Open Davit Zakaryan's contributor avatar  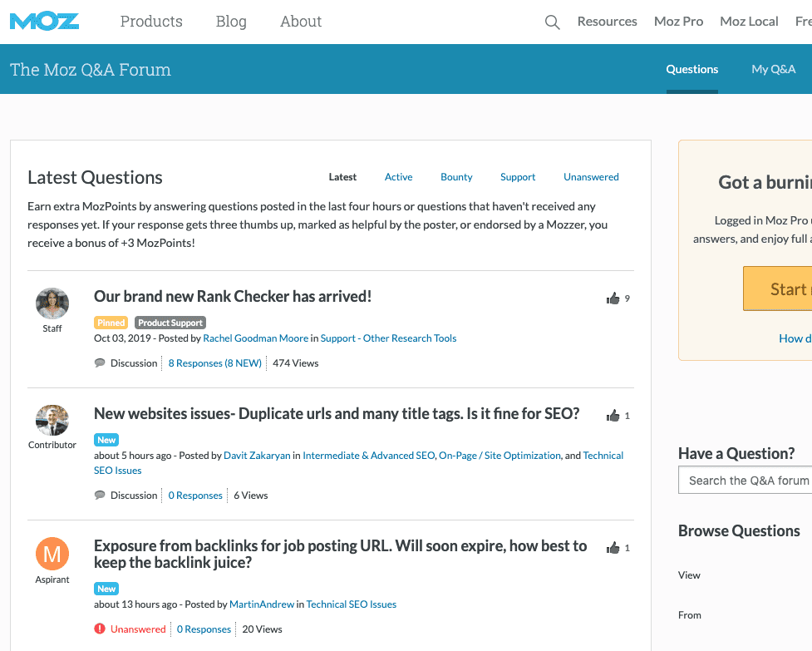52,421
